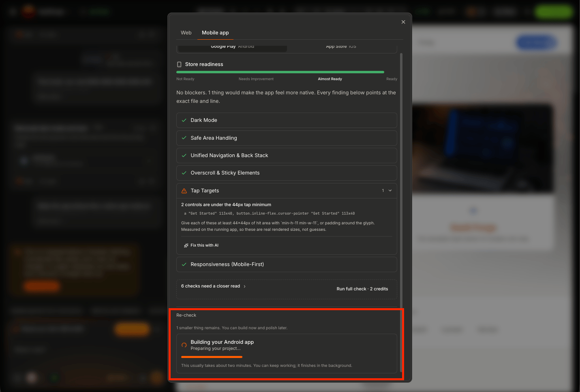The height and width of the screenshot is (392, 580).
Task: Click the check icon for Unified Navigation & Back Stack
Action: pos(184,156)
